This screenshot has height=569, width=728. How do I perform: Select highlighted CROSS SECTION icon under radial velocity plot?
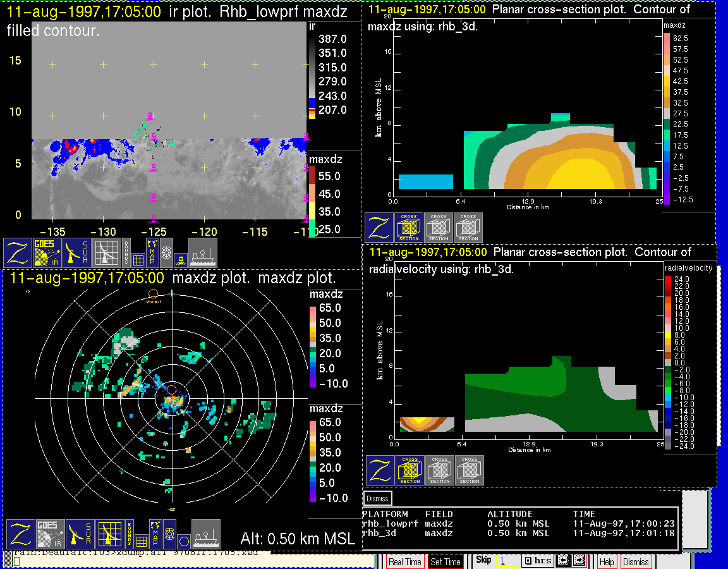click(x=410, y=470)
